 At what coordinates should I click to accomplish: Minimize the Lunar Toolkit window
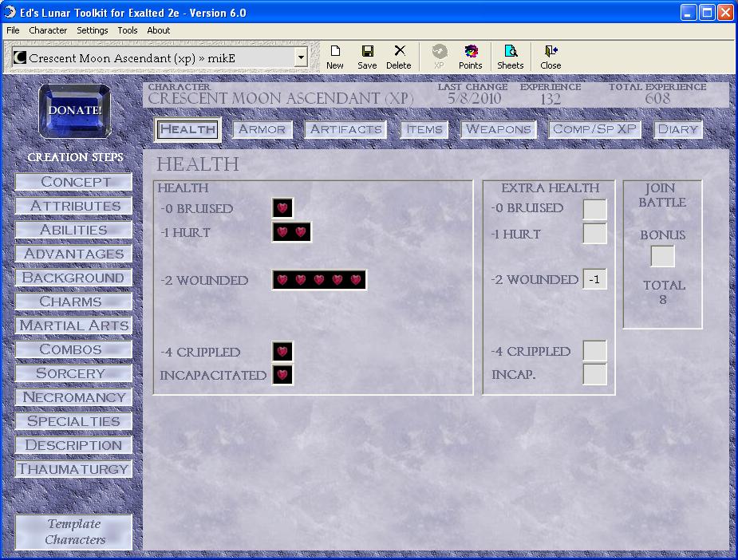[x=688, y=13]
